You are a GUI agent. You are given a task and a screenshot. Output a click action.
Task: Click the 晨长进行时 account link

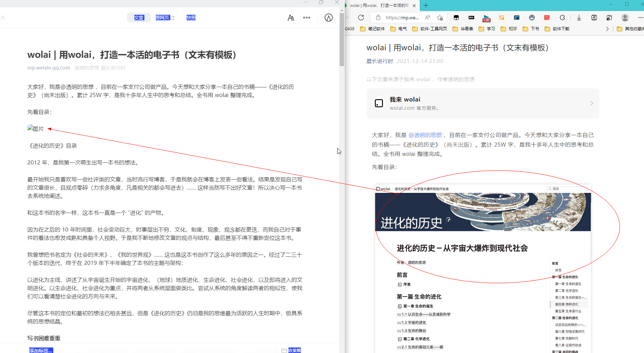380,61
